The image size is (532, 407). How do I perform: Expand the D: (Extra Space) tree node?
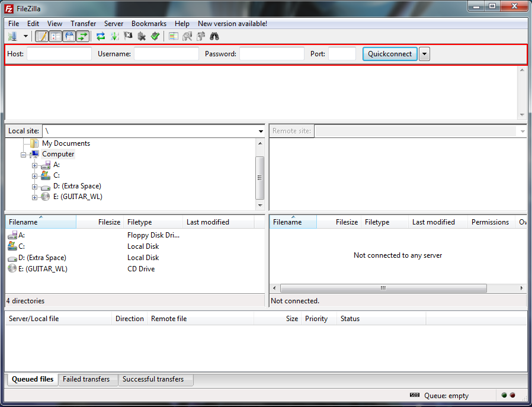34,187
